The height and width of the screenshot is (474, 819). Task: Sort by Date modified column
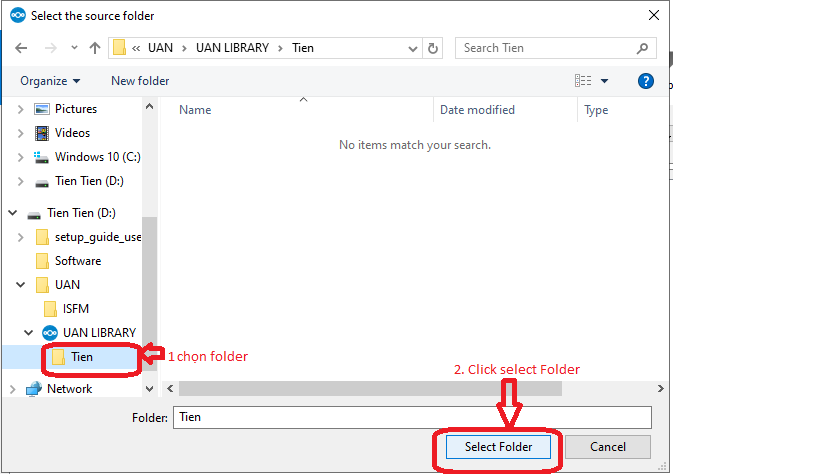click(477, 110)
